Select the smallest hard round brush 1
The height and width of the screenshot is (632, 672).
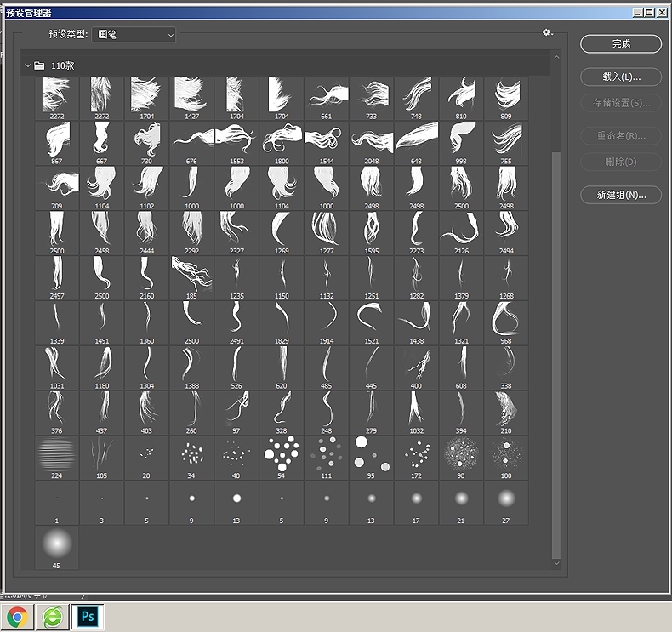(x=57, y=503)
